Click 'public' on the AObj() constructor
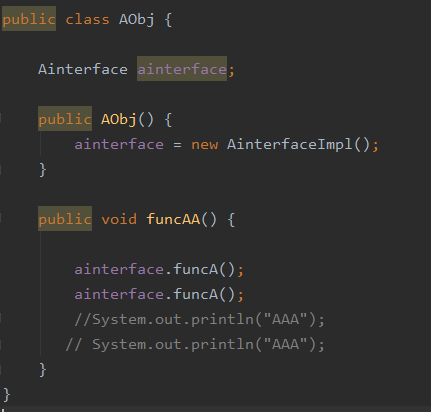Image resolution: width=431 pixels, height=412 pixels. (x=65, y=119)
